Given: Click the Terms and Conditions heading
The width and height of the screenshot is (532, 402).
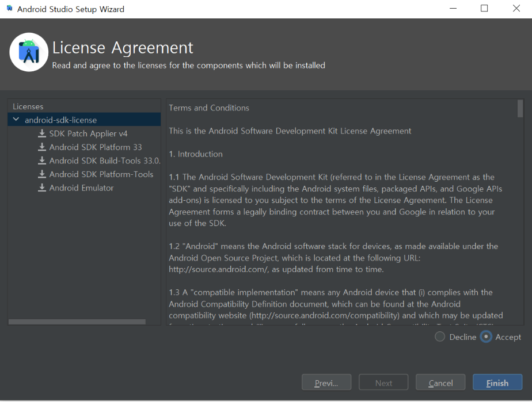Looking at the screenshot, I should pyautogui.click(x=209, y=108).
